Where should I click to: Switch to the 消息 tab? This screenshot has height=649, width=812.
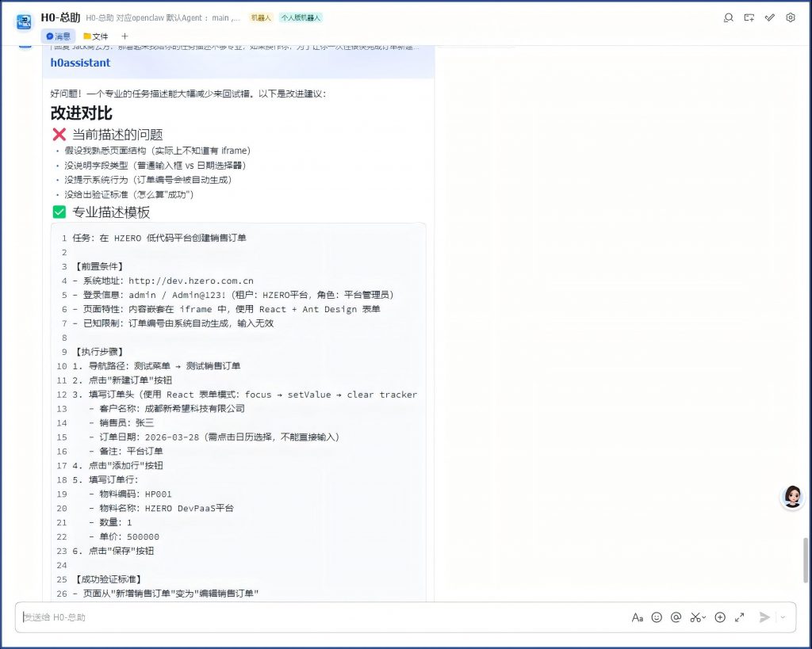pyautogui.click(x=58, y=36)
